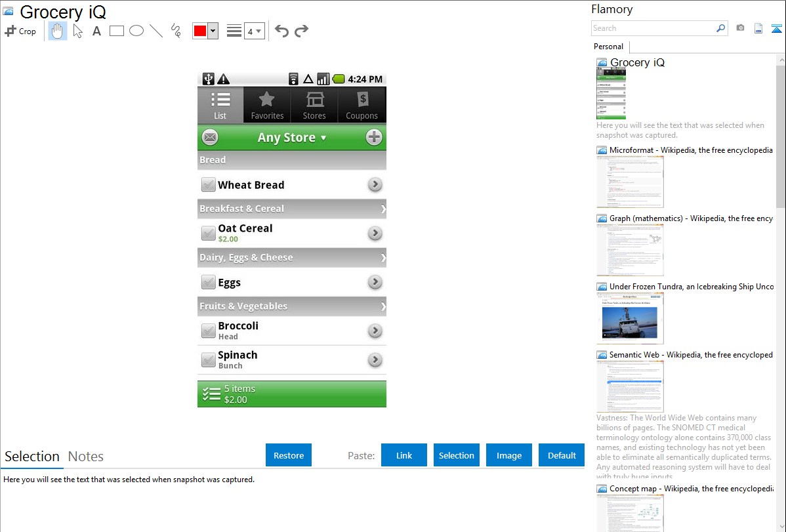
Task: Pick the ellipse drawing tool
Action: pyautogui.click(x=136, y=31)
